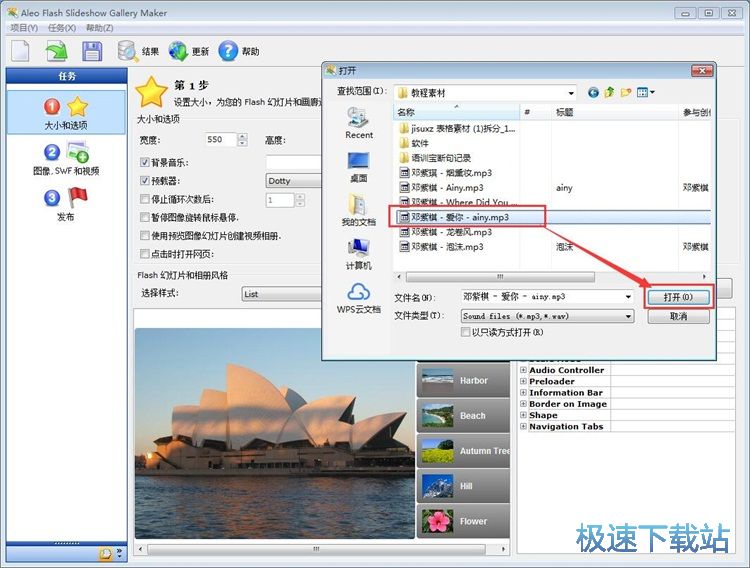Select step 1 大小和选项 task

[66, 113]
